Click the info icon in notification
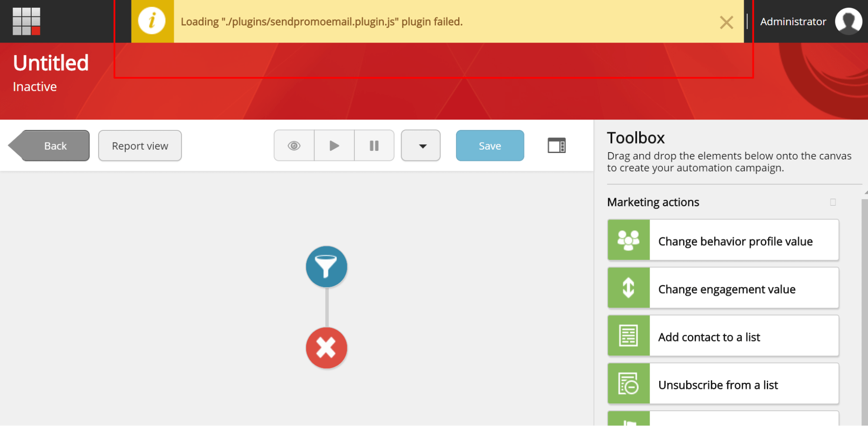868x426 pixels. tap(152, 21)
